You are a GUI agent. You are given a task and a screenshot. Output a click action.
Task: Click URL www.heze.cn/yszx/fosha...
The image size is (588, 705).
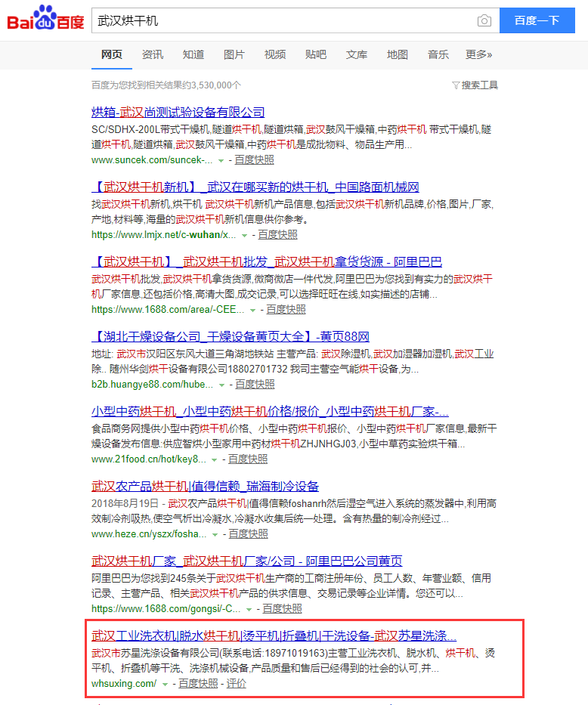149,533
